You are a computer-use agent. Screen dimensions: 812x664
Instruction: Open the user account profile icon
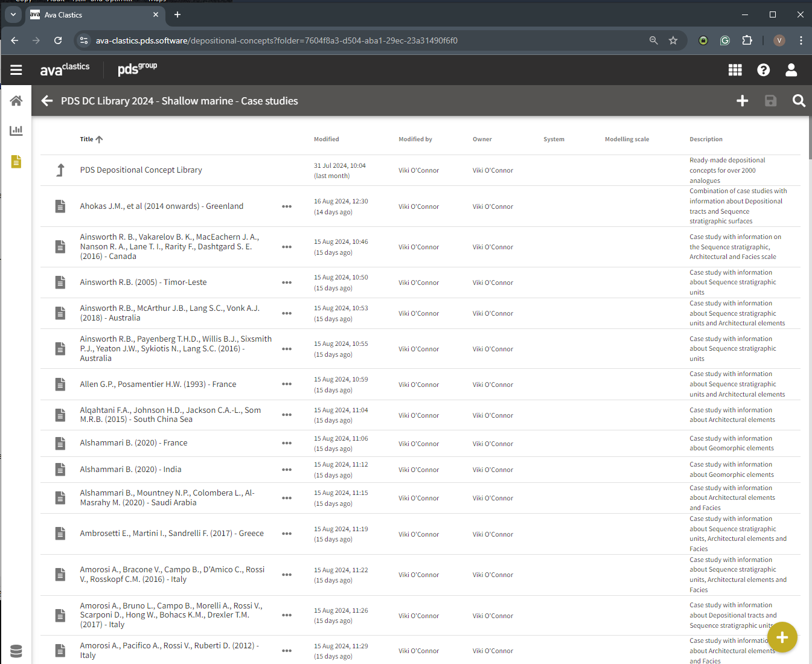[791, 70]
